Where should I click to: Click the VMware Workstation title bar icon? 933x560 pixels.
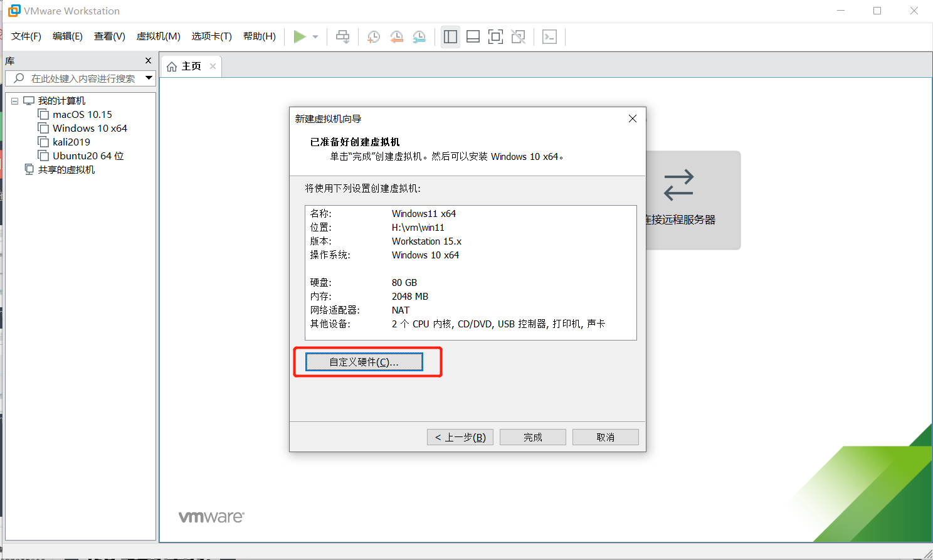click(14, 11)
